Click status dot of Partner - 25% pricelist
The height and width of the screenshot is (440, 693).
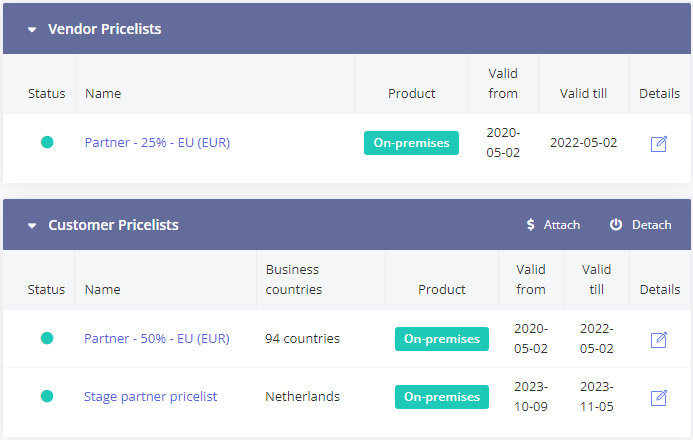point(47,143)
